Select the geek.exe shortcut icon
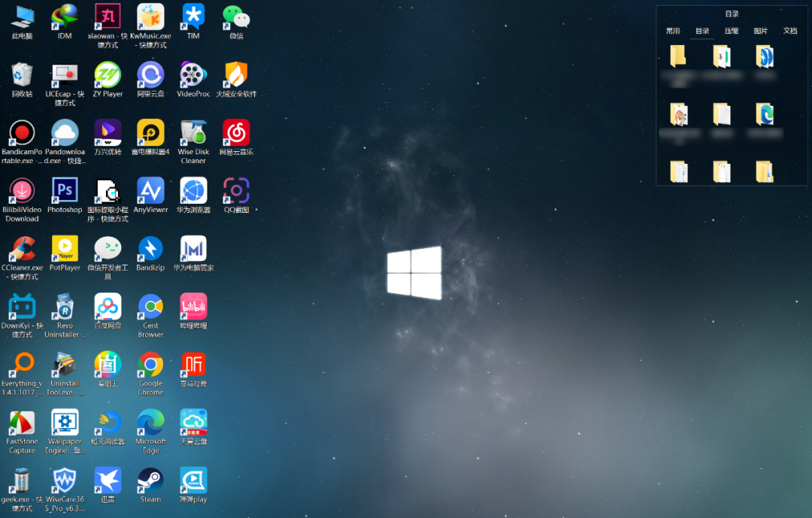 tap(23, 482)
